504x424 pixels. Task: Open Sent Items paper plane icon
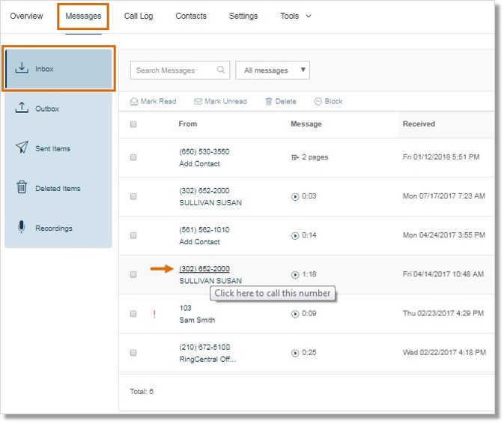click(22, 148)
